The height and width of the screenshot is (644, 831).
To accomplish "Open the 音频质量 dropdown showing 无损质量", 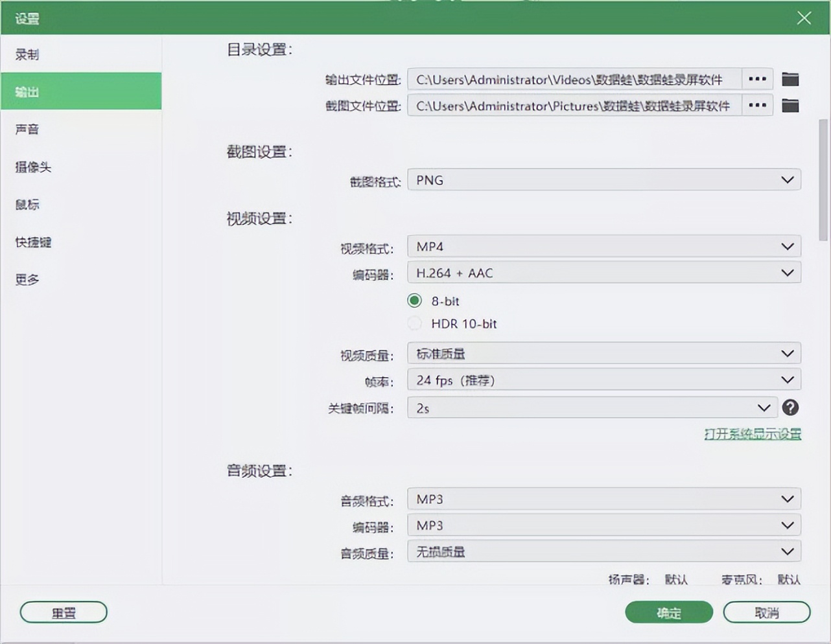I will (603, 551).
